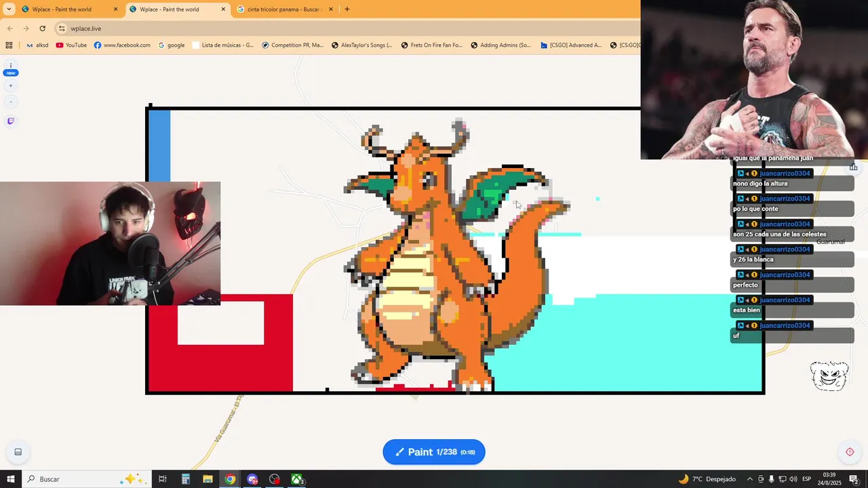This screenshot has height=488, width=868.
Task: Click chat message 'nono digo la altura'
Action: click(x=760, y=184)
